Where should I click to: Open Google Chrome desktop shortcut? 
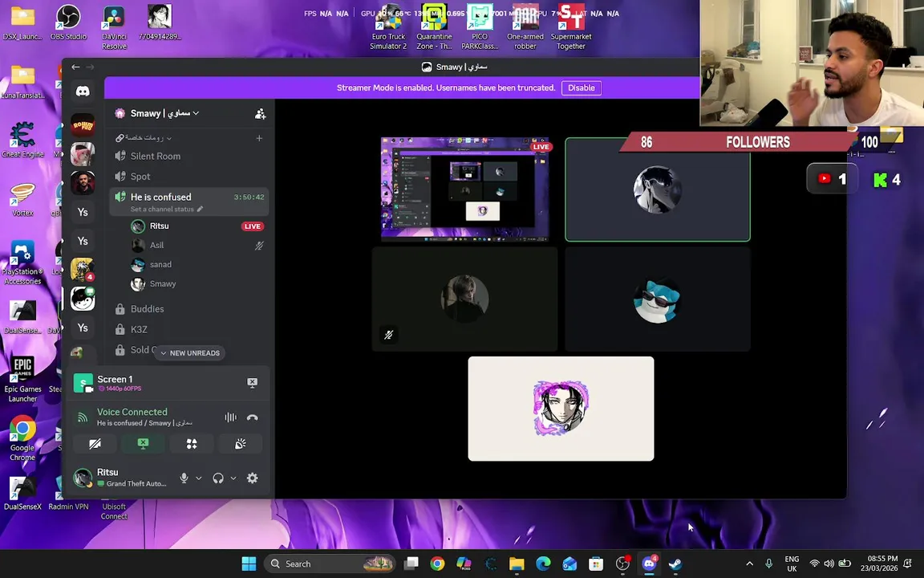[x=22, y=438]
